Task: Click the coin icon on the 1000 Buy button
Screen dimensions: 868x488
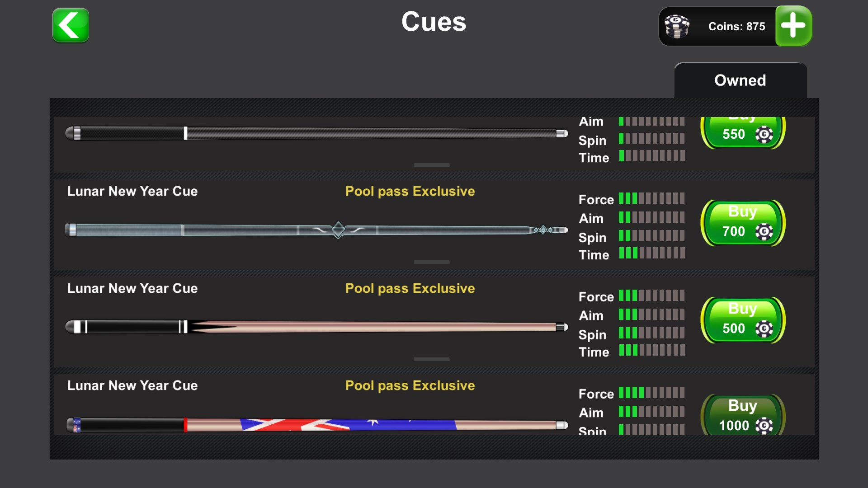Action: click(x=764, y=426)
